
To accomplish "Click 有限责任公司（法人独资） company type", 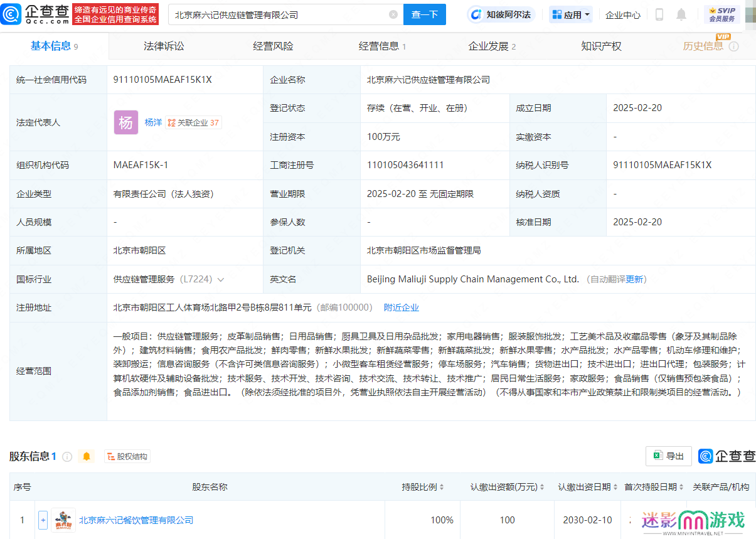I will click(164, 194).
